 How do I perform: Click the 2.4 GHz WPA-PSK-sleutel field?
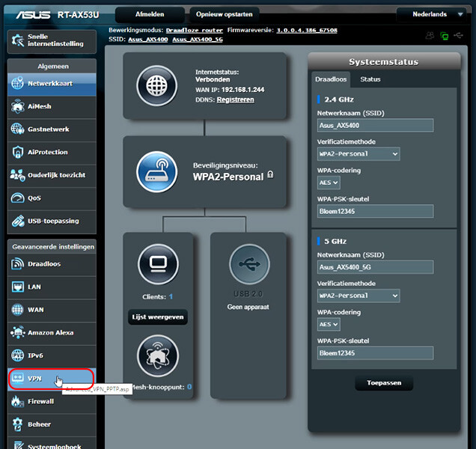[375, 211]
